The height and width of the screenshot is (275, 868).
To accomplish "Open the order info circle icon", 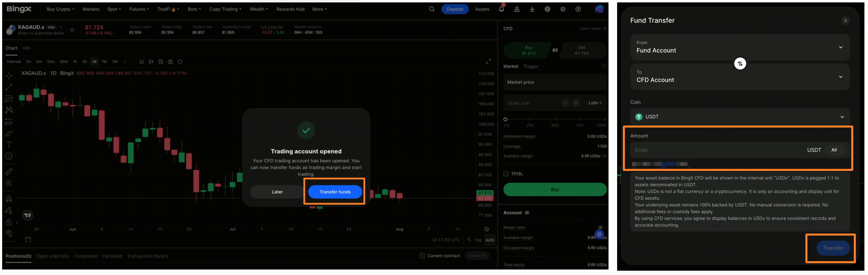I will [x=604, y=66].
